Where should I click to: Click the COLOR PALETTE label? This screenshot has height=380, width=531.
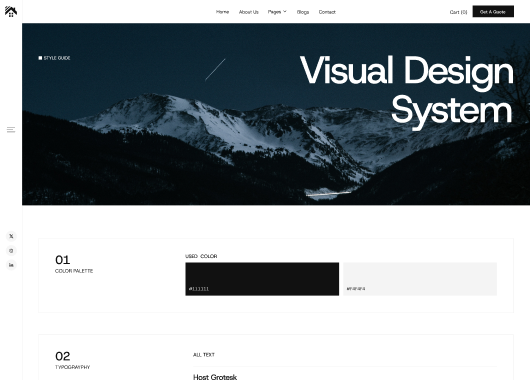tap(74, 271)
